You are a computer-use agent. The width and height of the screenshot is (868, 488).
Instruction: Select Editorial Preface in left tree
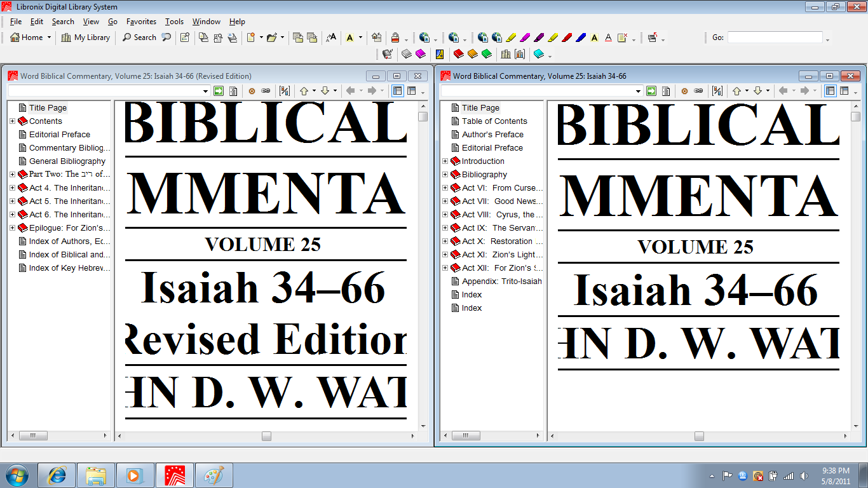coord(60,134)
